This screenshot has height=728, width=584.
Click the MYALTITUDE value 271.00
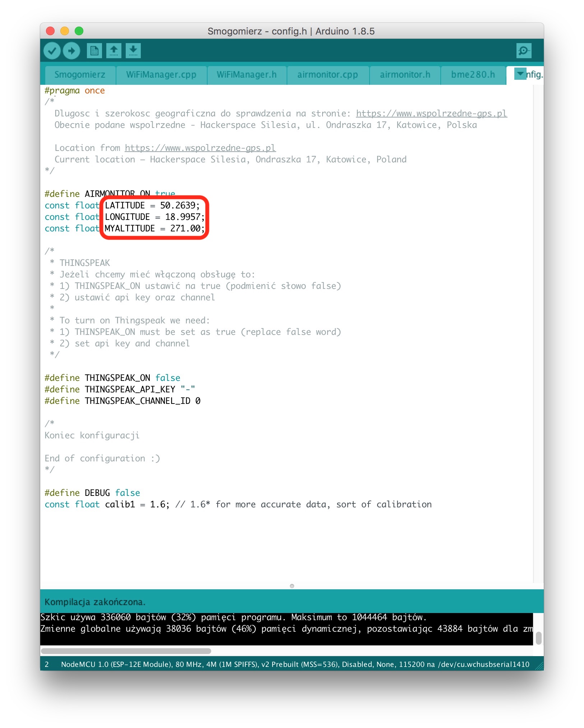(185, 229)
